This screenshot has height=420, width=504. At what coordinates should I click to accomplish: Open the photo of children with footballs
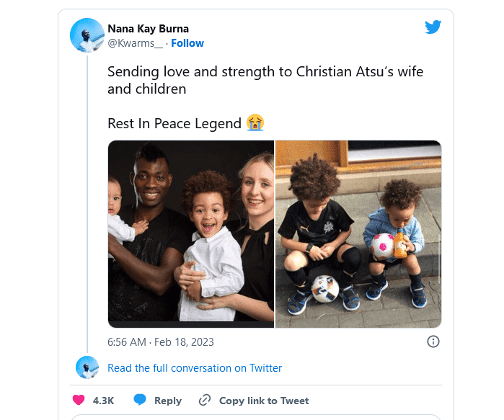[x=358, y=234]
